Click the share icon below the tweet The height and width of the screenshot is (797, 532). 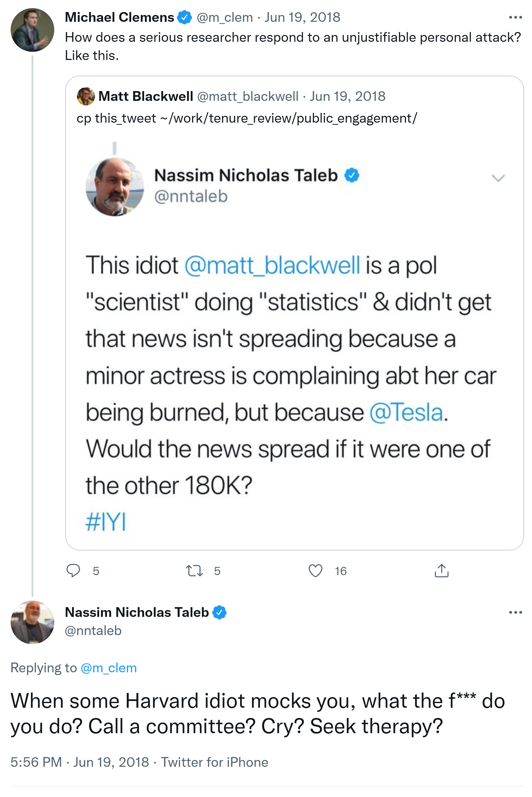tap(441, 571)
